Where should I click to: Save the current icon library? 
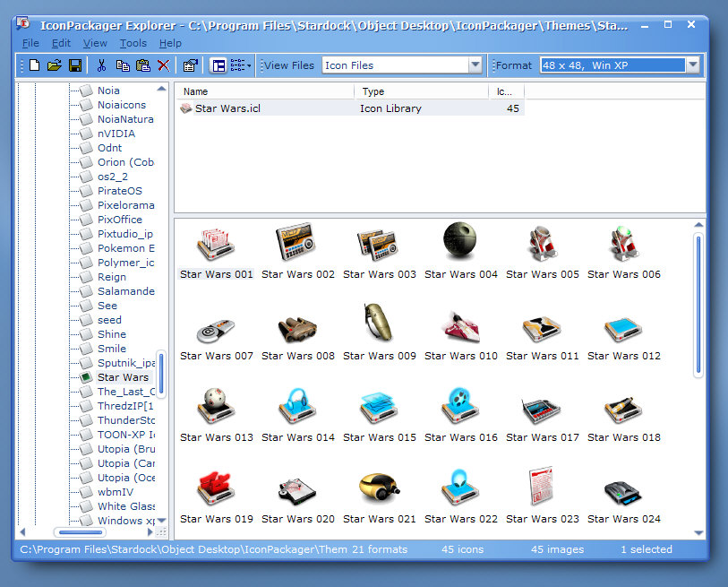point(74,65)
